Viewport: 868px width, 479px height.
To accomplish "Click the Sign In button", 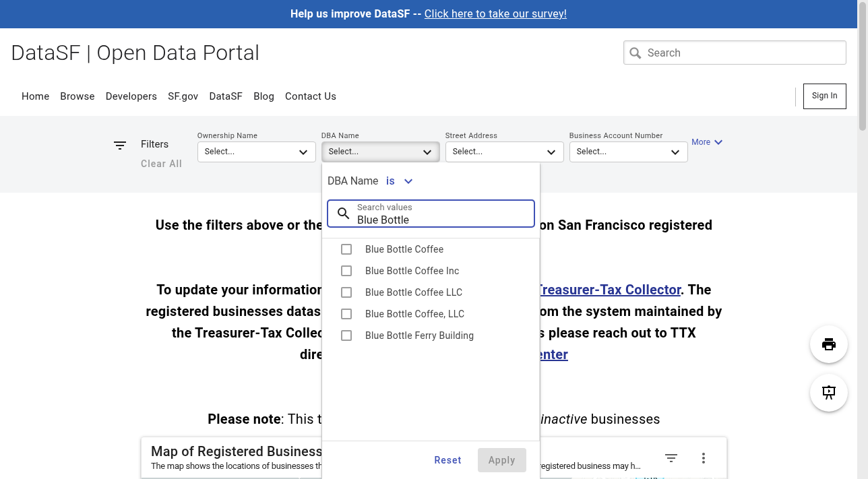I will coord(824,96).
